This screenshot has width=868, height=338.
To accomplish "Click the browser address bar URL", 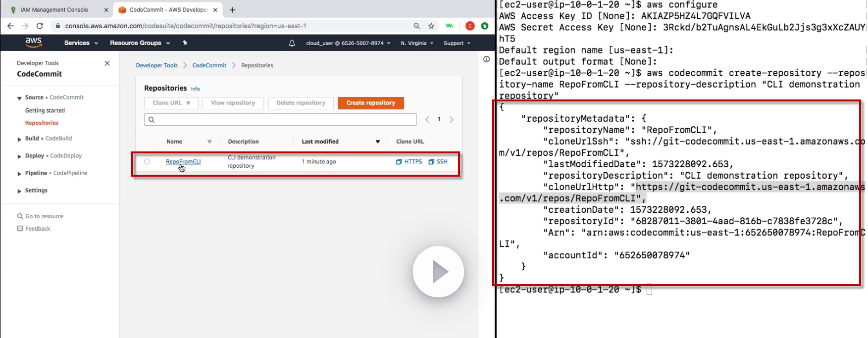I will coord(186,26).
